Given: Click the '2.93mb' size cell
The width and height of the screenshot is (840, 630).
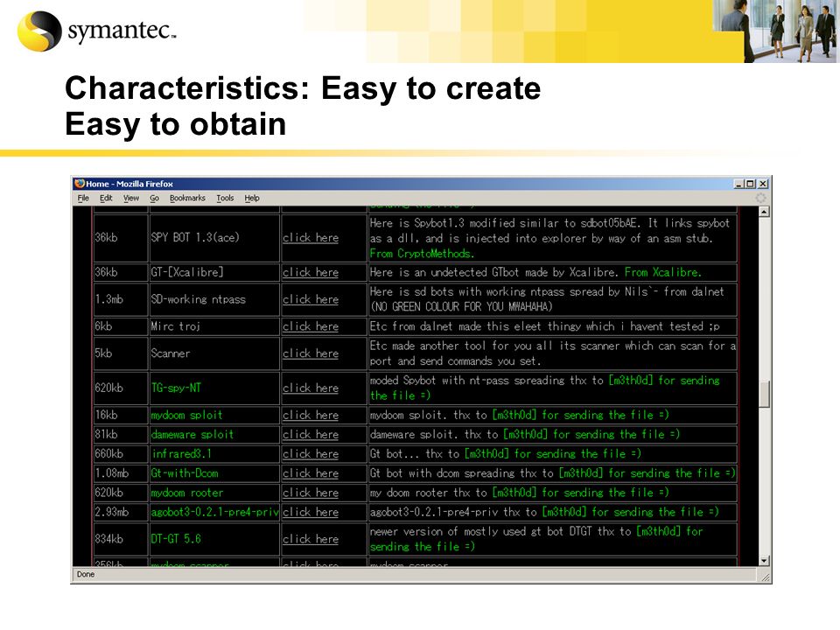Looking at the screenshot, I should (x=121, y=512).
